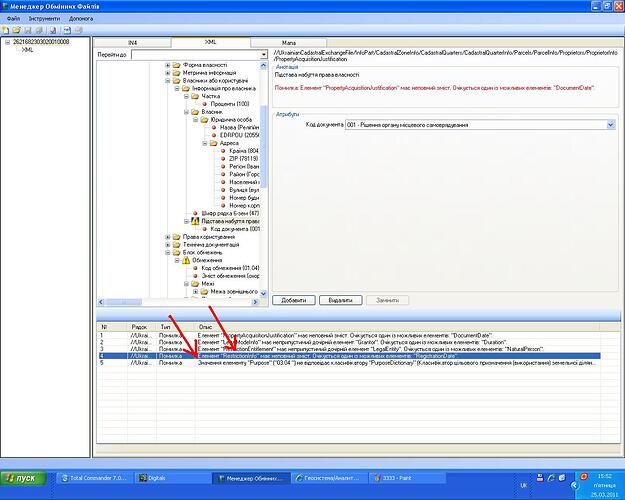
Task: Click warning icon next to 'Обмеження'
Action: pyautogui.click(x=186, y=260)
